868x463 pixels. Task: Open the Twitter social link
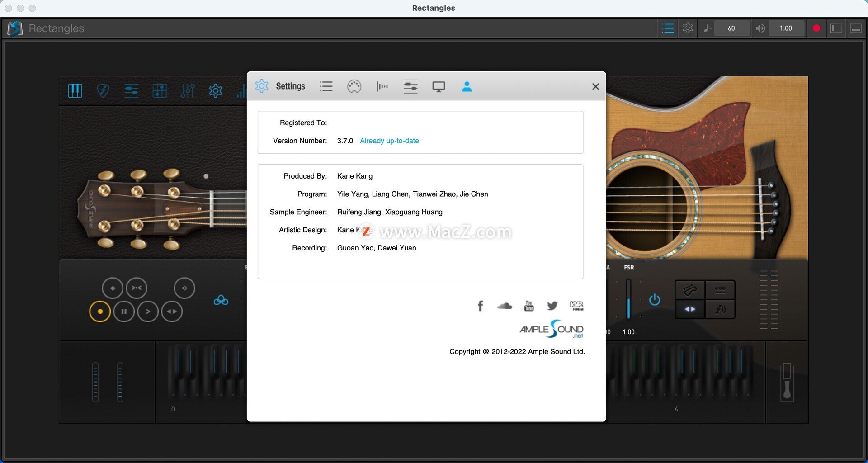(552, 306)
